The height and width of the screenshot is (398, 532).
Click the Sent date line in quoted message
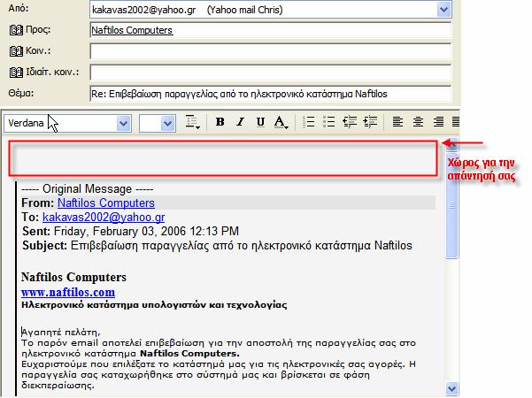coord(130,232)
